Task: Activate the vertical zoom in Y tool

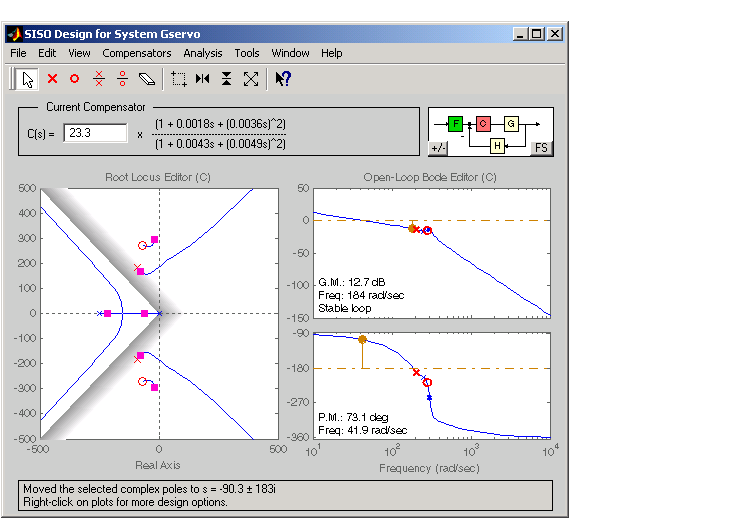Action: 227,78
